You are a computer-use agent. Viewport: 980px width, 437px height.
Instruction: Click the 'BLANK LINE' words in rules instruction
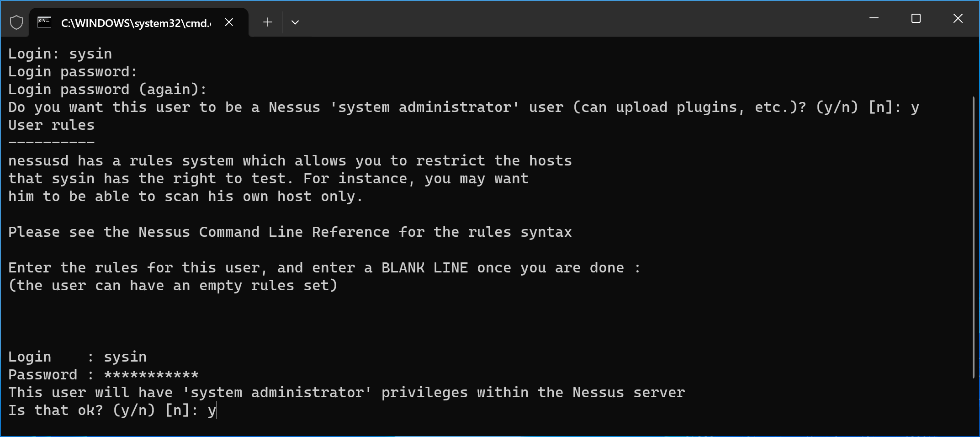point(424,267)
